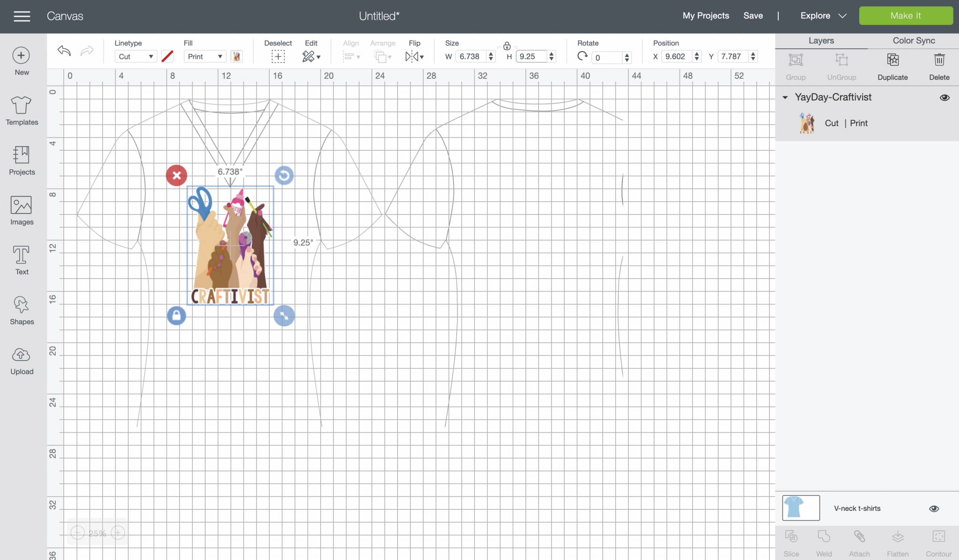Click the Flatten tool
This screenshot has width=959, height=560.
click(x=898, y=543)
